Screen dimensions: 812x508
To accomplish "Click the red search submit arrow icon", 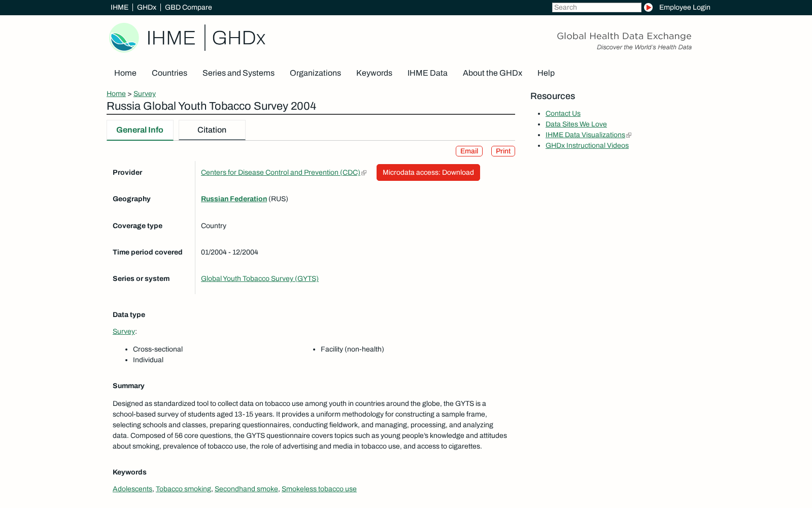I will (x=648, y=8).
